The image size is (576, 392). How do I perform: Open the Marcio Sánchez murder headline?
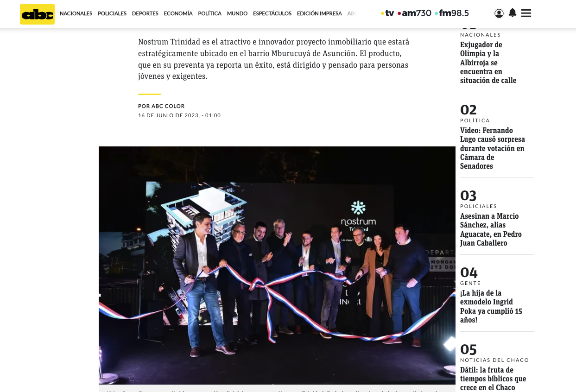click(491, 230)
